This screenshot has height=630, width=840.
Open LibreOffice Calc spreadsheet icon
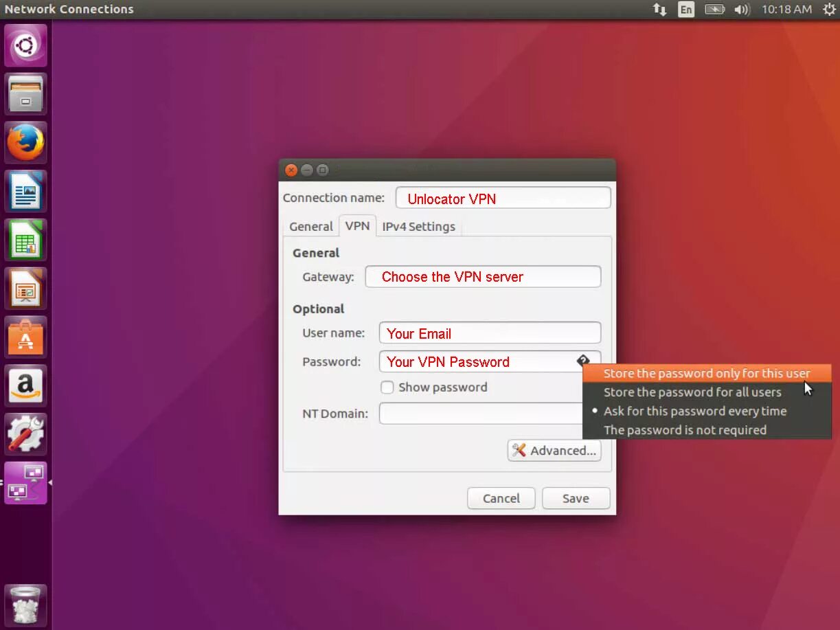point(26,240)
